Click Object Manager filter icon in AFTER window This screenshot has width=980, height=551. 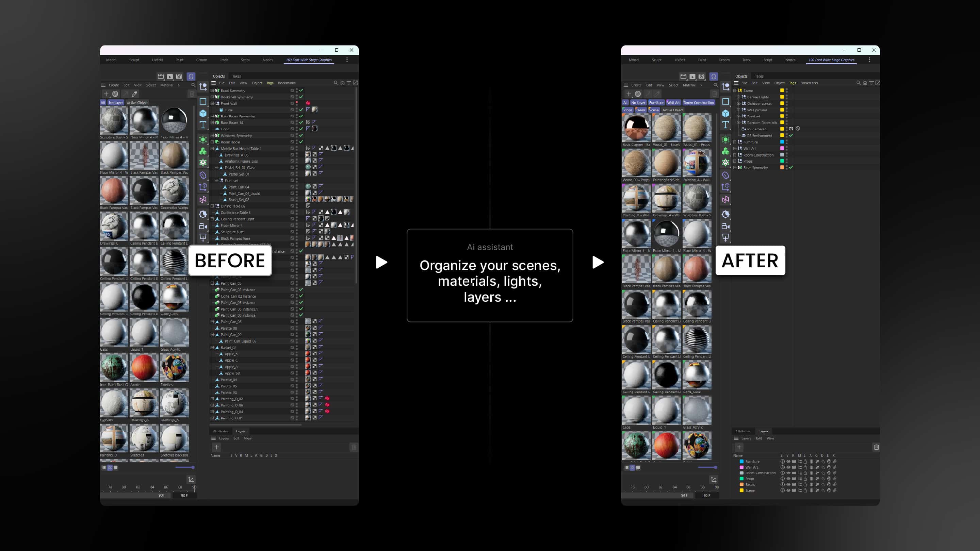tap(871, 83)
